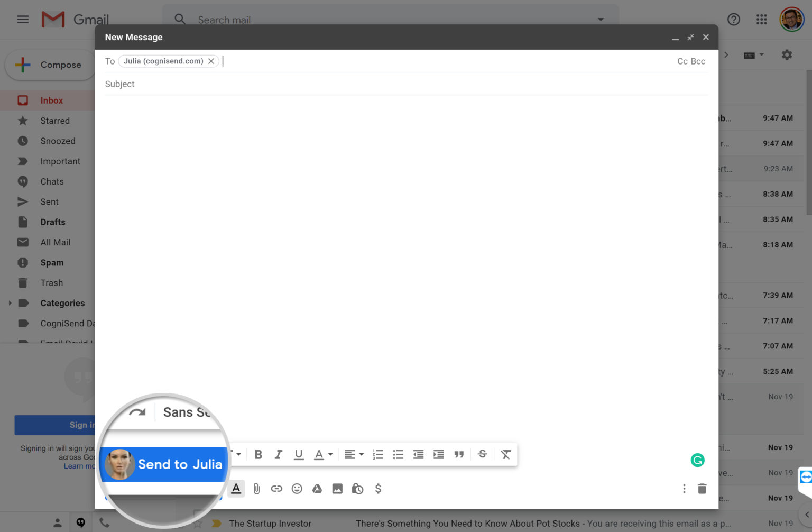Remove Julia recipient chip

pos(211,61)
